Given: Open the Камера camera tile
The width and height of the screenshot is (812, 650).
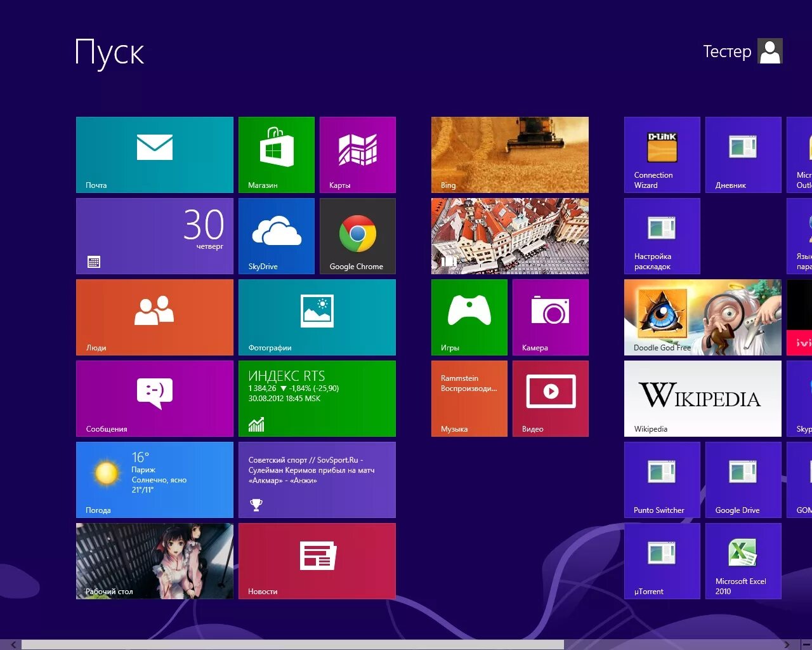Looking at the screenshot, I should [551, 317].
